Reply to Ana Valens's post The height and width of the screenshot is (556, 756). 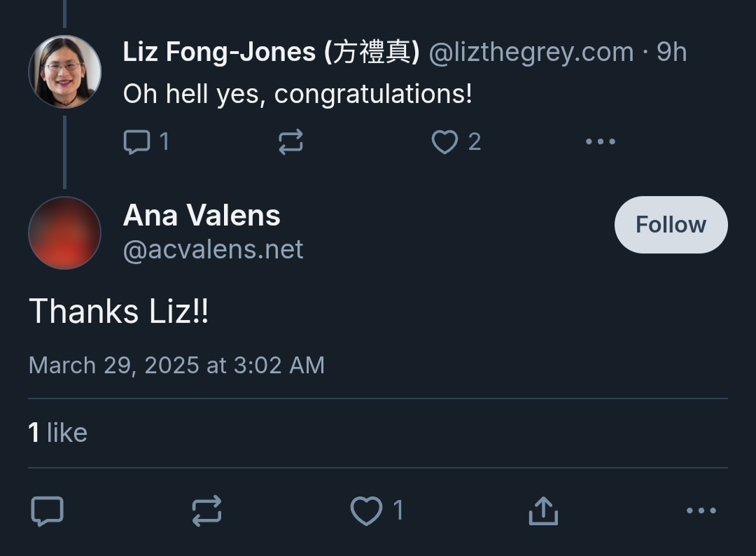point(48,511)
